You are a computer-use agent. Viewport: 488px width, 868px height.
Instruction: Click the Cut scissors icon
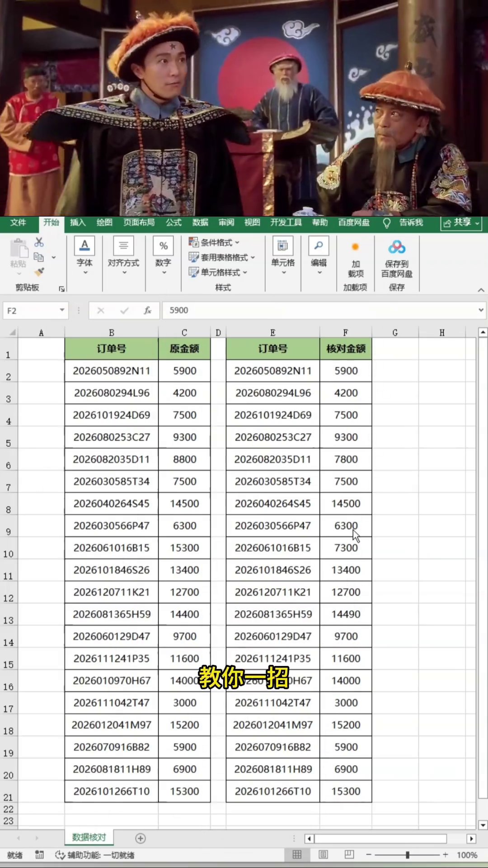coord(39,242)
